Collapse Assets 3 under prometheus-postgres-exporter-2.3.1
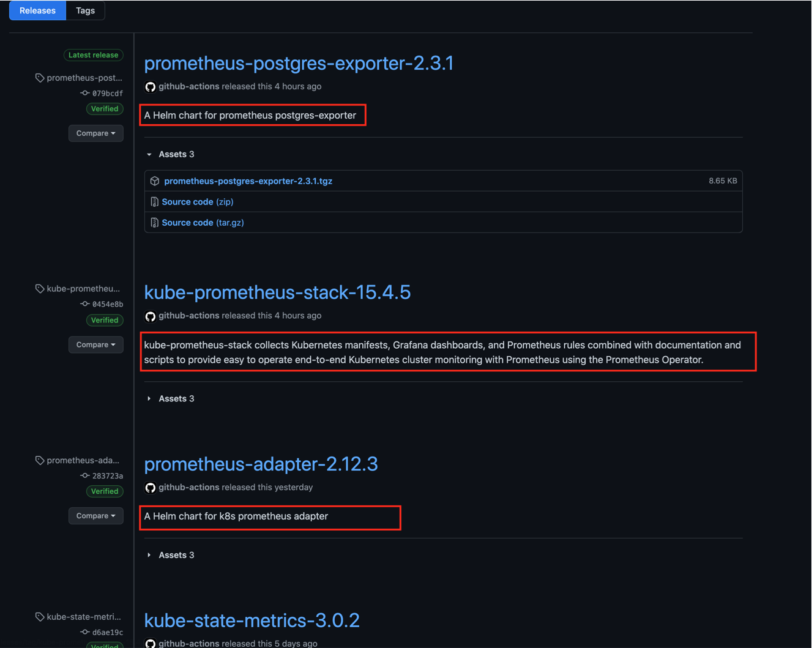Viewport: 812px width, 648px height. [170, 154]
